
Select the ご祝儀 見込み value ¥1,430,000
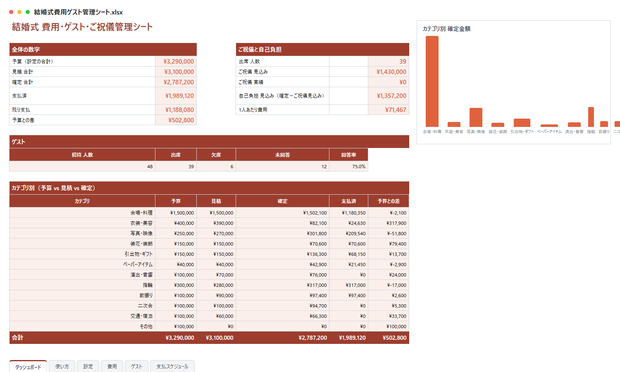(388, 72)
